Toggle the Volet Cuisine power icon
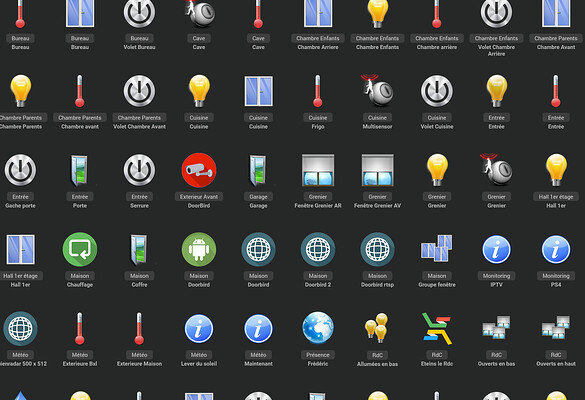Screen dimensions: 585x400 coord(437,91)
